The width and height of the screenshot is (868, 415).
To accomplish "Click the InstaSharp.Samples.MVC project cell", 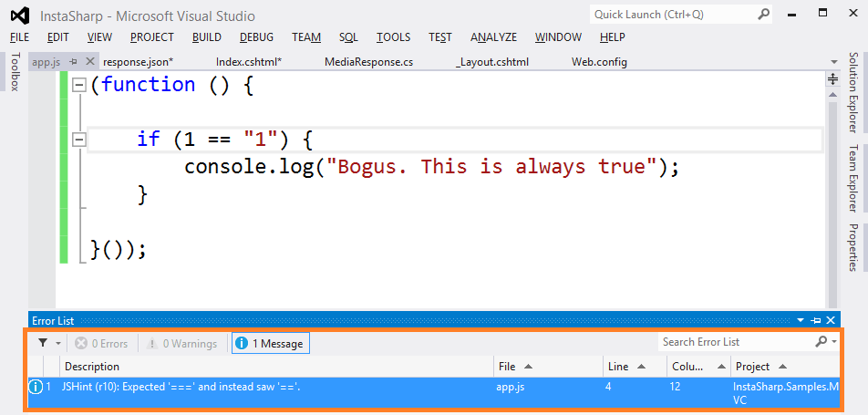I will [x=784, y=393].
